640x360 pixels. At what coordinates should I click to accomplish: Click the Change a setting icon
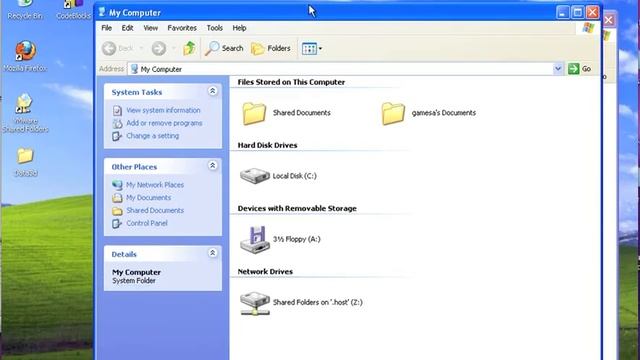click(117, 136)
